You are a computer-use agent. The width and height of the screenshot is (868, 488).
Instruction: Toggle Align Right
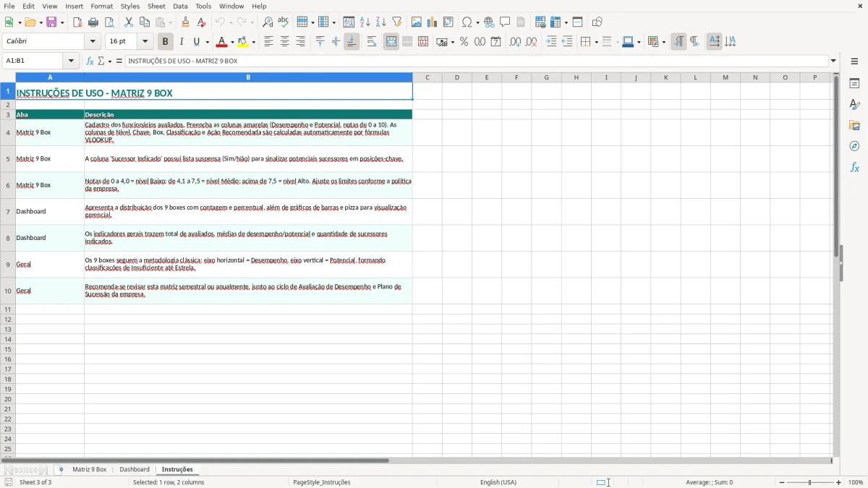301,42
